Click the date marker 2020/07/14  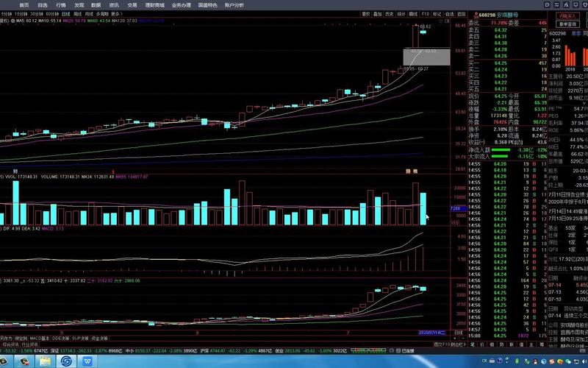432,333
